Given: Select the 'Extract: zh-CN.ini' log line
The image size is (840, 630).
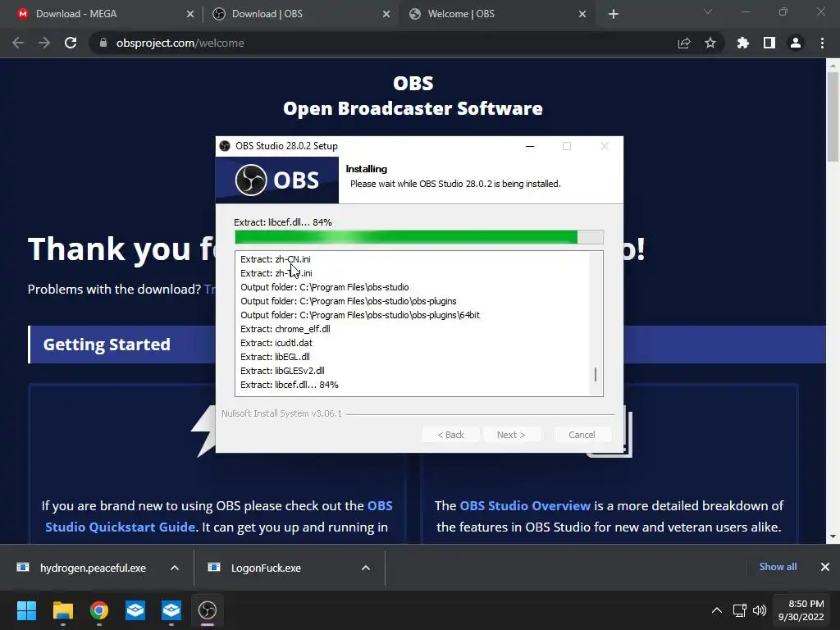Looking at the screenshot, I should (x=276, y=259).
